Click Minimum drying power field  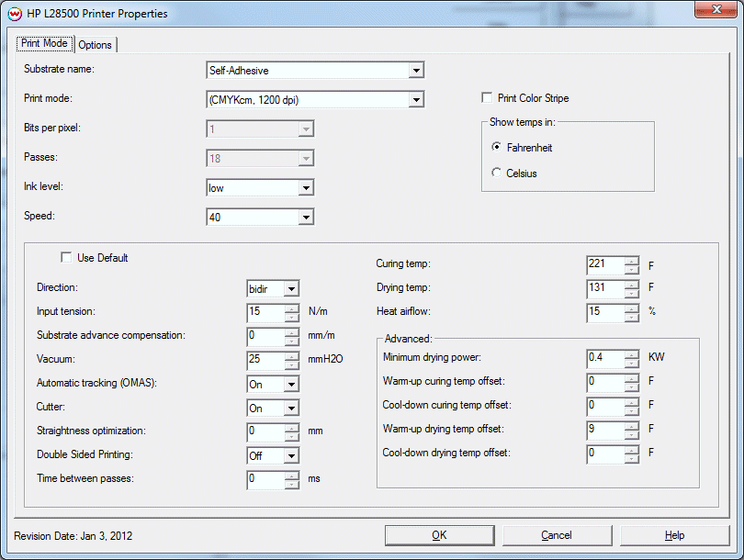pyautogui.click(x=605, y=358)
